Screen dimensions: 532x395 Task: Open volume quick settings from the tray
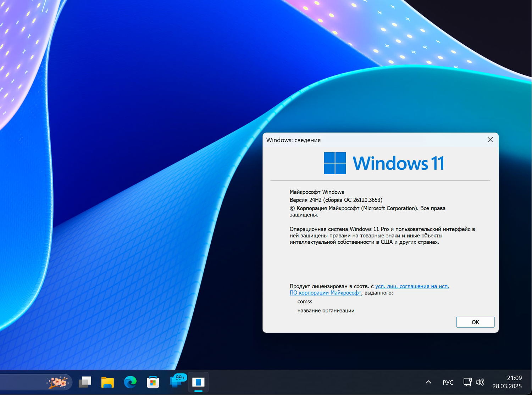click(481, 382)
